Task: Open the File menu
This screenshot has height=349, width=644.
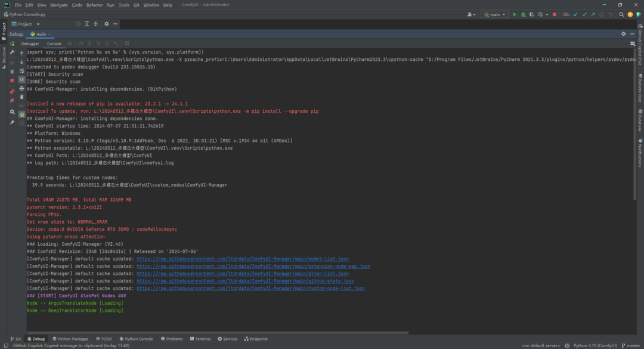Action: point(18,5)
